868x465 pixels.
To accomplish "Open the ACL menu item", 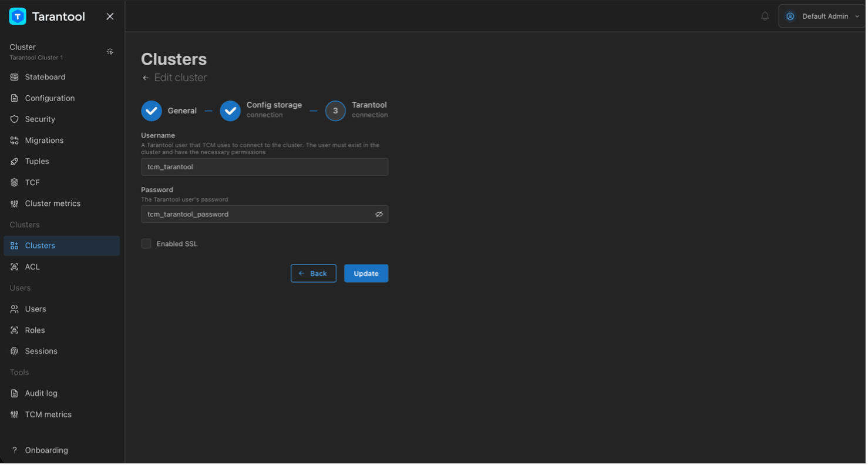I will 62,267.
